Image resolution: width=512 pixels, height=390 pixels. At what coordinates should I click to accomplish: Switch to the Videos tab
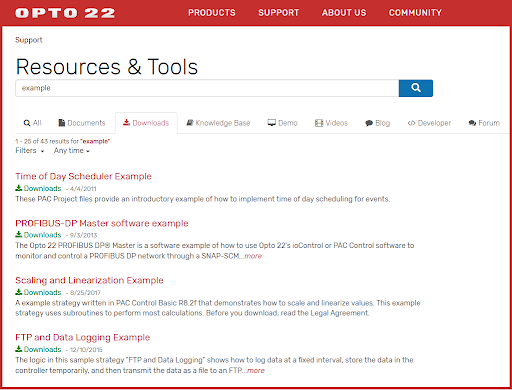coord(331,123)
